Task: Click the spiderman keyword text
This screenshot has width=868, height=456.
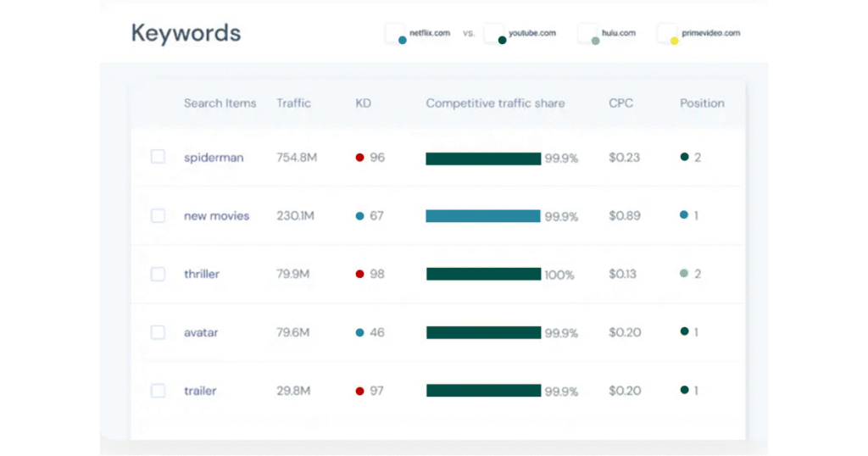Action: tap(214, 158)
